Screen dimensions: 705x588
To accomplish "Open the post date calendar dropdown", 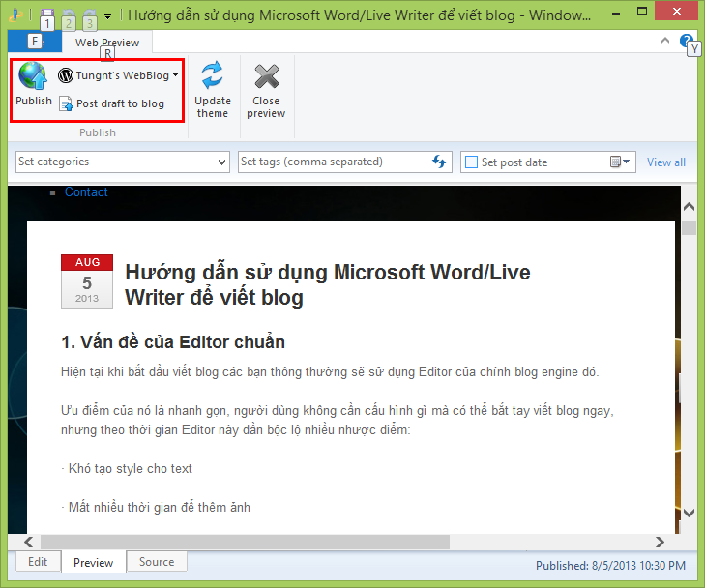I will tap(620, 162).
